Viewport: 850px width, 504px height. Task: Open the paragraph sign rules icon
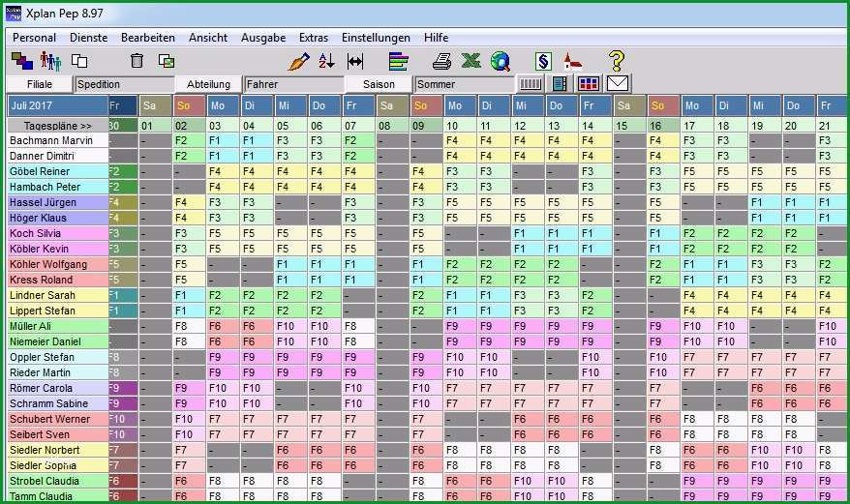click(x=543, y=61)
